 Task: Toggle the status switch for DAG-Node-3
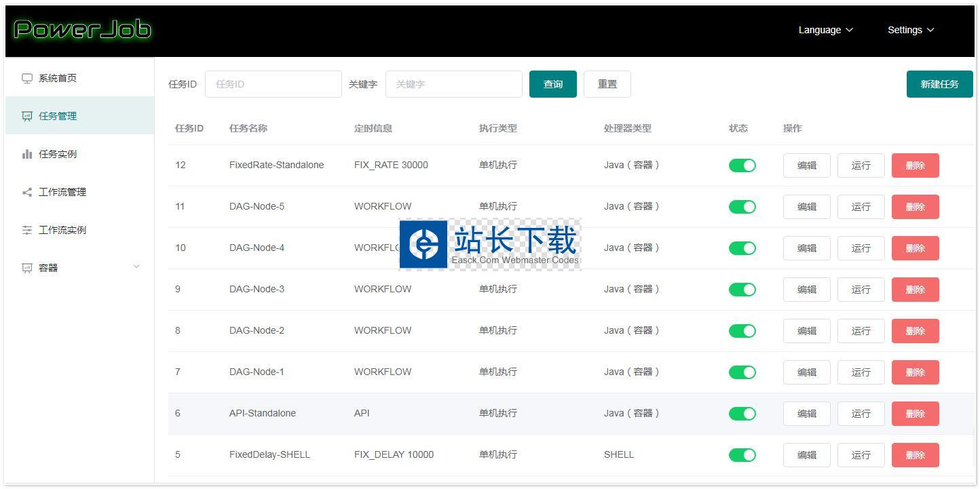(x=742, y=290)
